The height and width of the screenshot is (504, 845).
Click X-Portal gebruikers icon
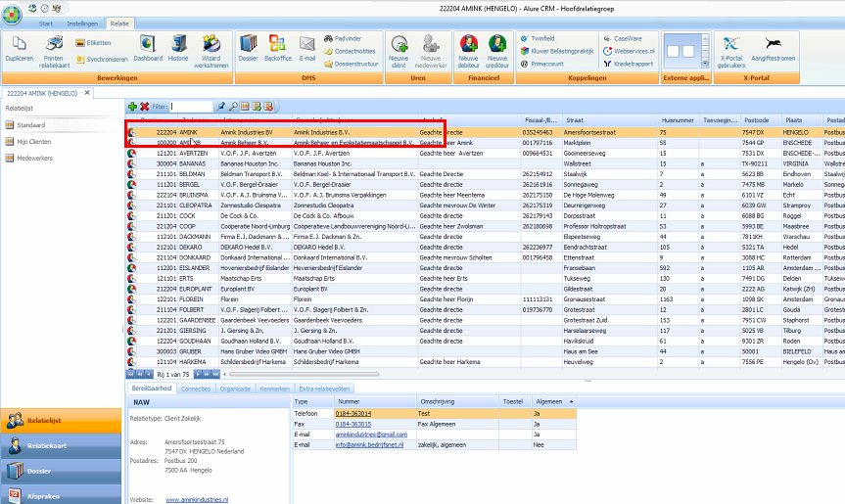(731, 52)
